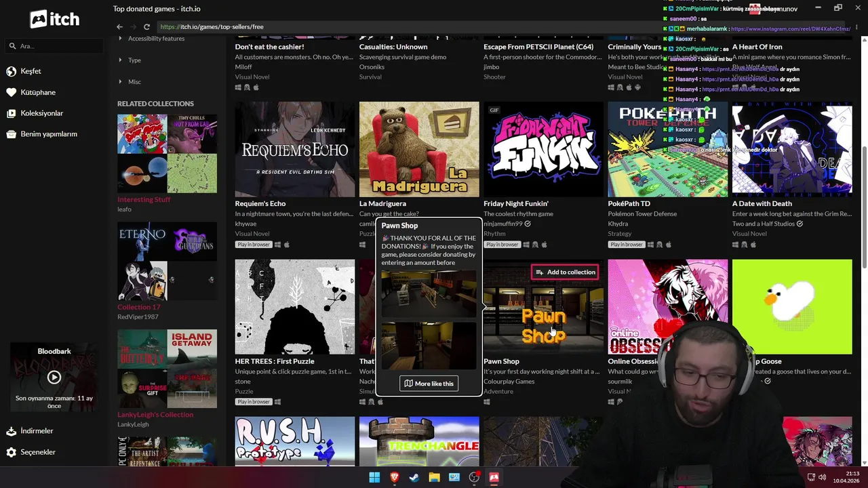Click the Interesting Stuff collection thumbnail
The image size is (868, 488).
tap(167, 154)
